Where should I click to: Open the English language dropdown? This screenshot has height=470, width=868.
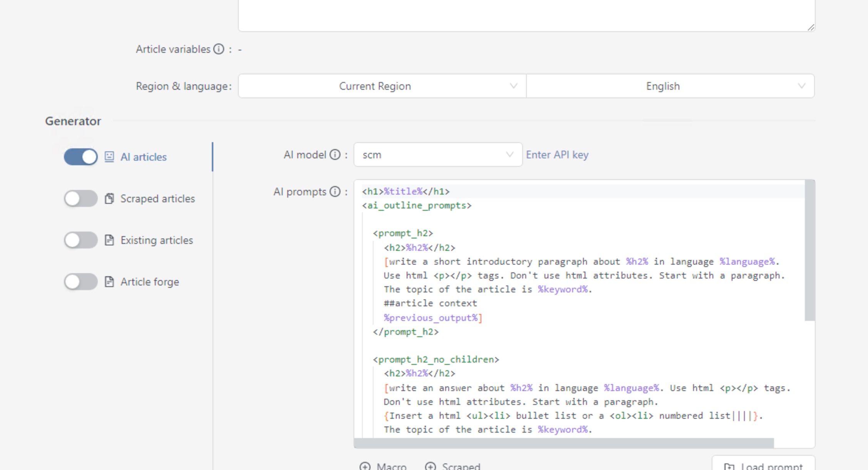pyautogui.click(x=670, y=86)
